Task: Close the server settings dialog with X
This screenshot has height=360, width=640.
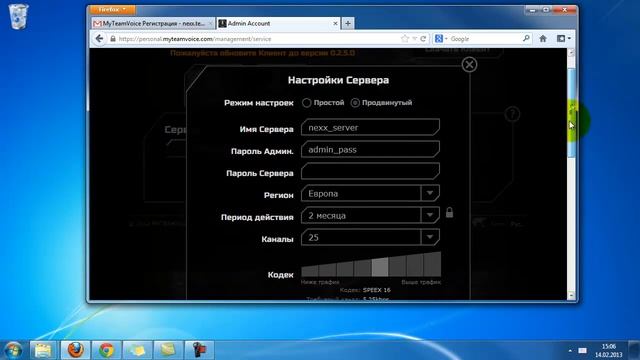Action: click(469, 64)
